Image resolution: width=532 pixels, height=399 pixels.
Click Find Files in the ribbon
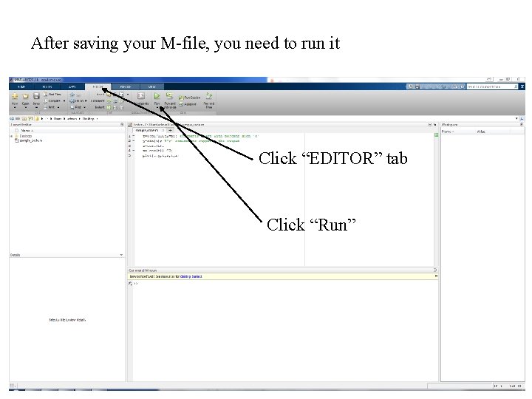pyautogui.click(x=52, y=95)
